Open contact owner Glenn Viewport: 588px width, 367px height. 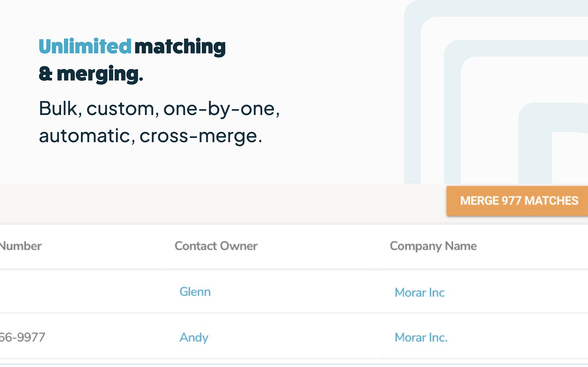[x=195, y=292]
